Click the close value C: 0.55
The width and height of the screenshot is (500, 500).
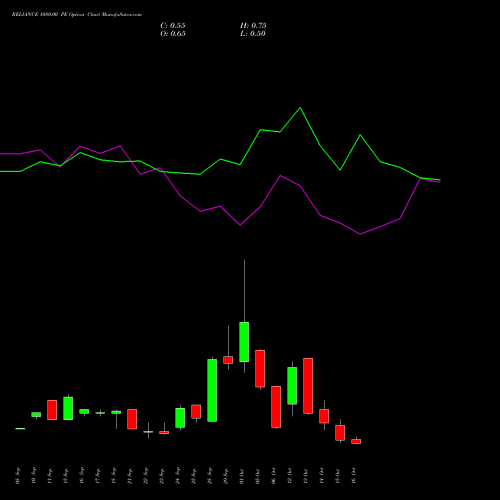pyautogui.click(x=173, y=26)
